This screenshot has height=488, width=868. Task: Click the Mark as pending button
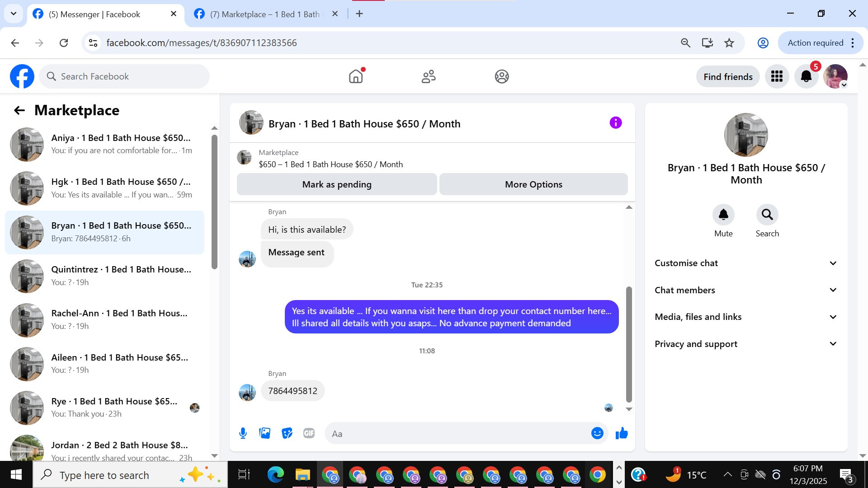[x=337, y=184]
